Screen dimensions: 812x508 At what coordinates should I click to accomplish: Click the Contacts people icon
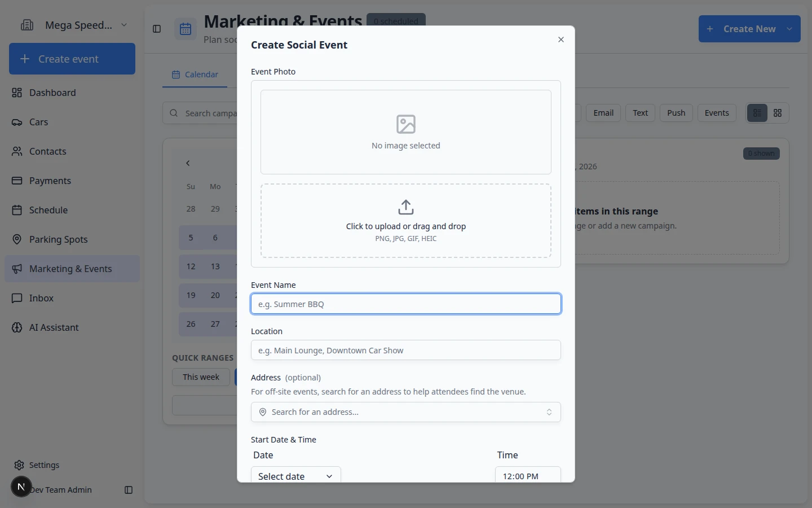click(17, 151)
